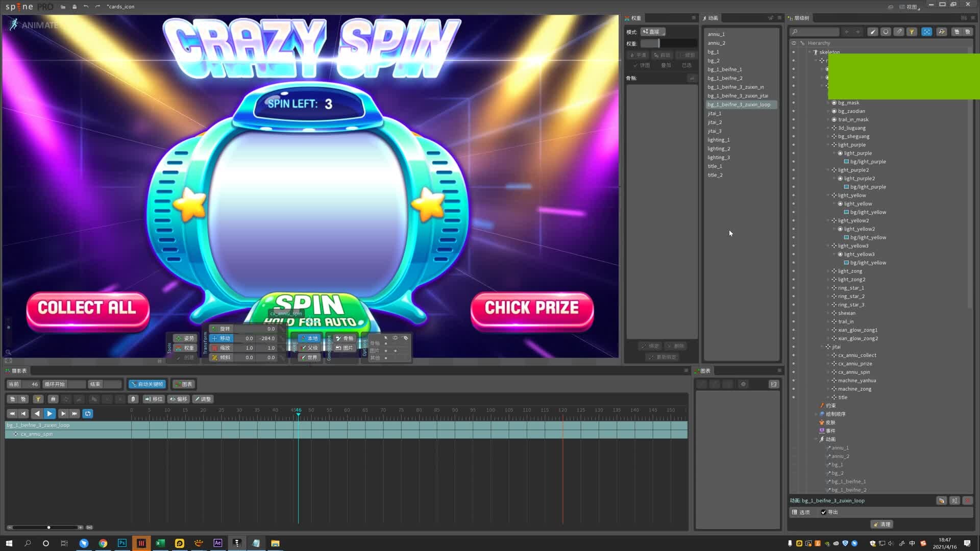
Task: Select the 缩放 scale tool
Action: 221,348
